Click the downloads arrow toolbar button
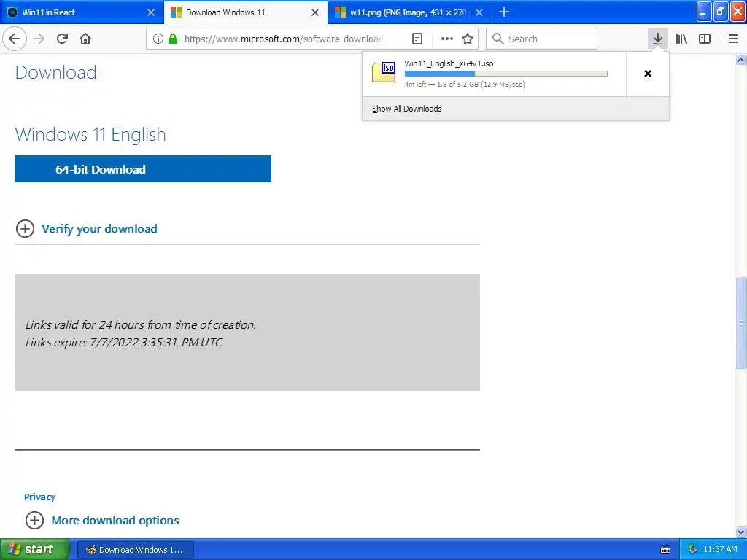This screenshot has height=560, width=747. point(657,39)
